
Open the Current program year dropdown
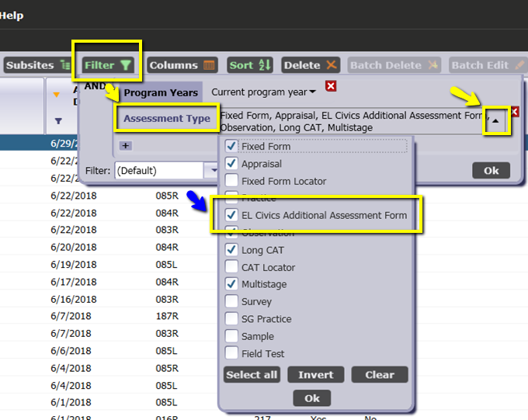(264, 92)
